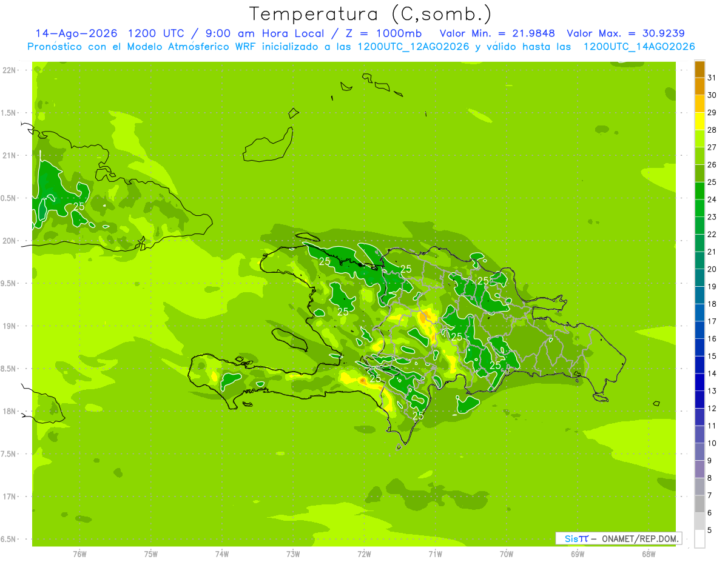Viewport: 728px width, 562px height.
Task: Click the title "Temperatura (C,somb.)"
Action: tap(370, 14)
